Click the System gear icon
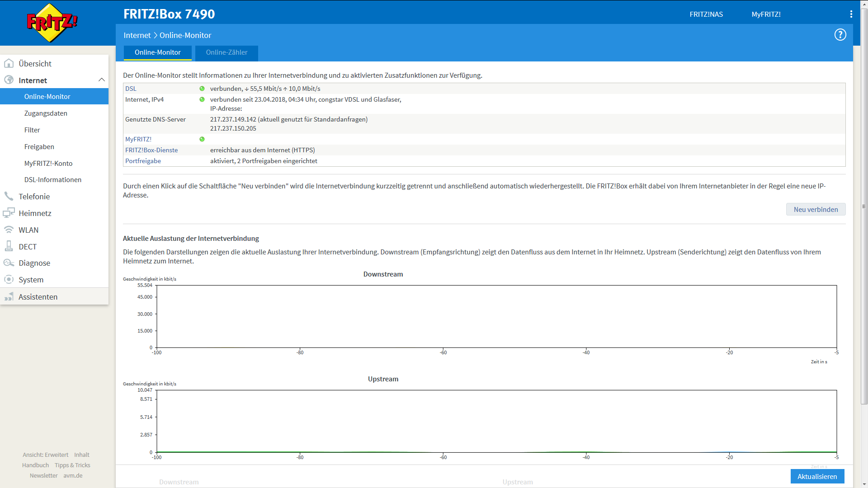The height and width of the screenshot is (488, 868). pyautogui.click(x=9, y=280)
